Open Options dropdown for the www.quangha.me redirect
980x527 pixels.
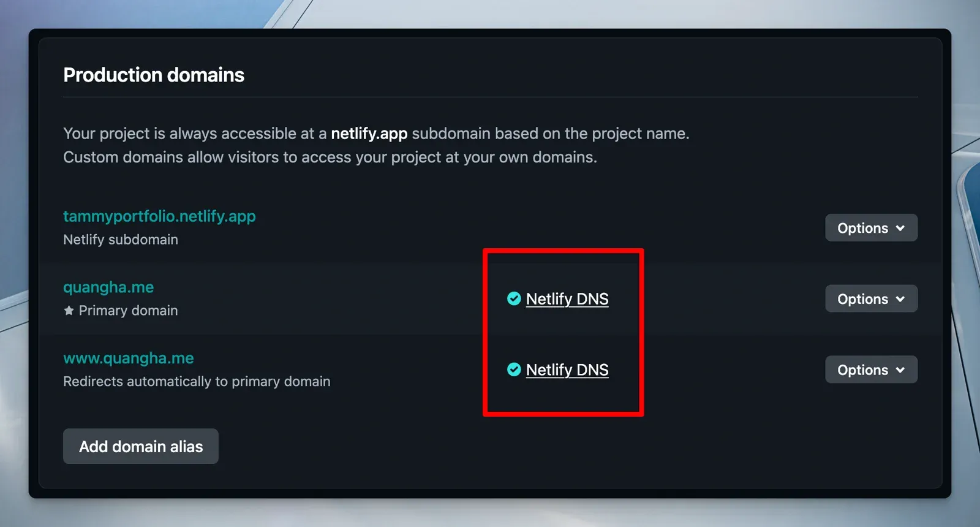(x=870, y=370)
